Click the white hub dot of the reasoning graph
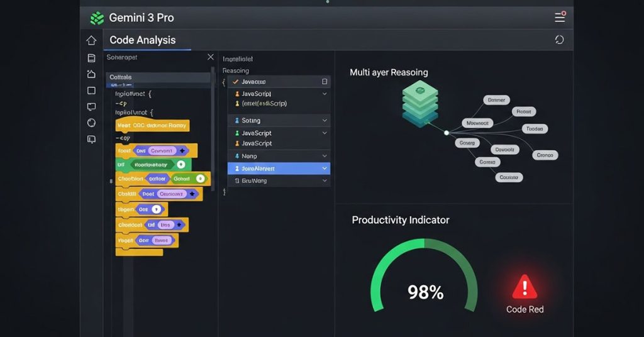Viewport: 644px width, 337px height. [x=447, y=133]
